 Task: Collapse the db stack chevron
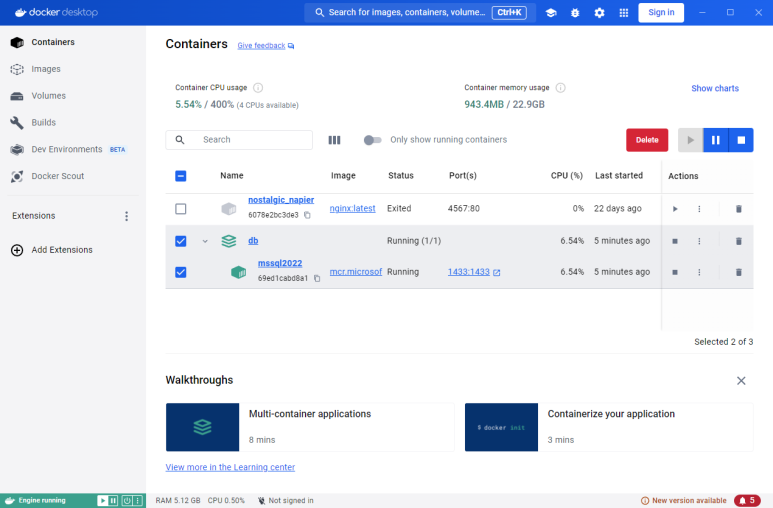point(205,241)
